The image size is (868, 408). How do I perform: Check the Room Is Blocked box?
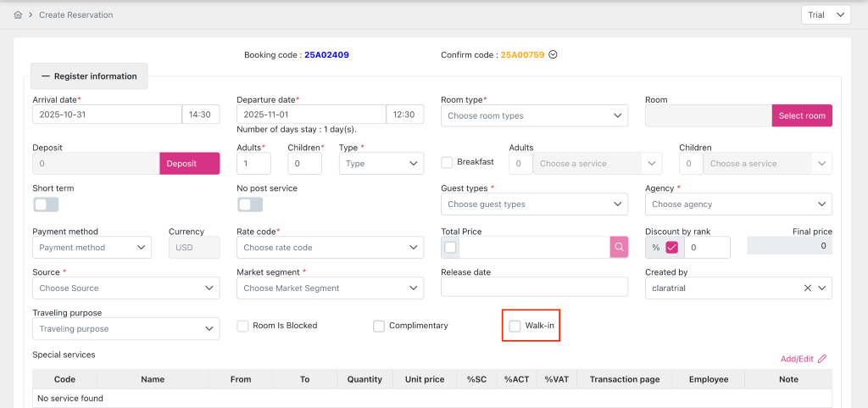tap(243, 326)
